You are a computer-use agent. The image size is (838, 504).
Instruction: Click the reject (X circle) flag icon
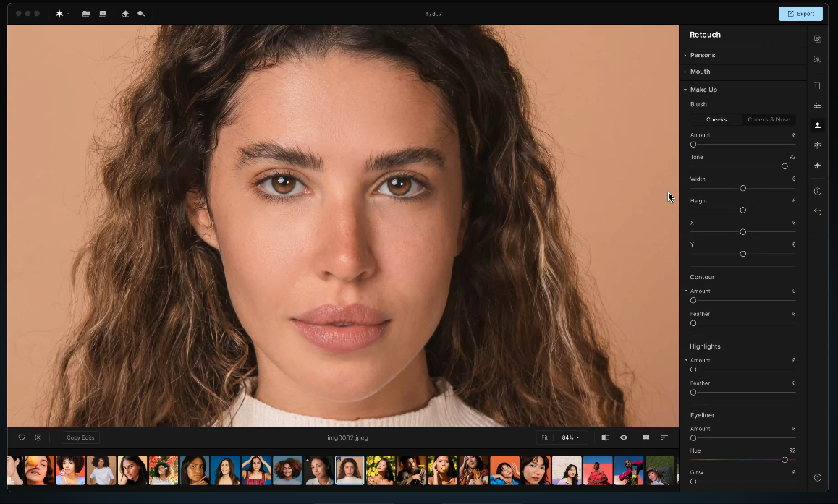pyautogui.click(x=38, y=437)
